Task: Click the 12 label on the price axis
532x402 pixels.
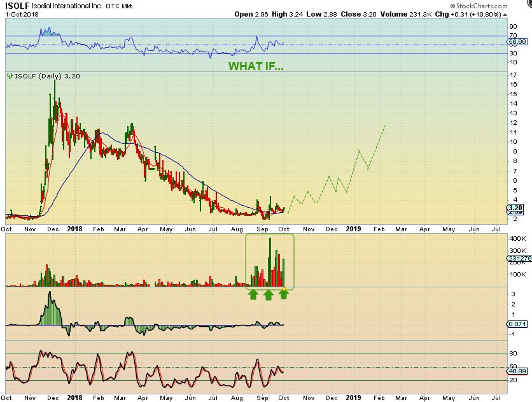Action: click(513, 123)
